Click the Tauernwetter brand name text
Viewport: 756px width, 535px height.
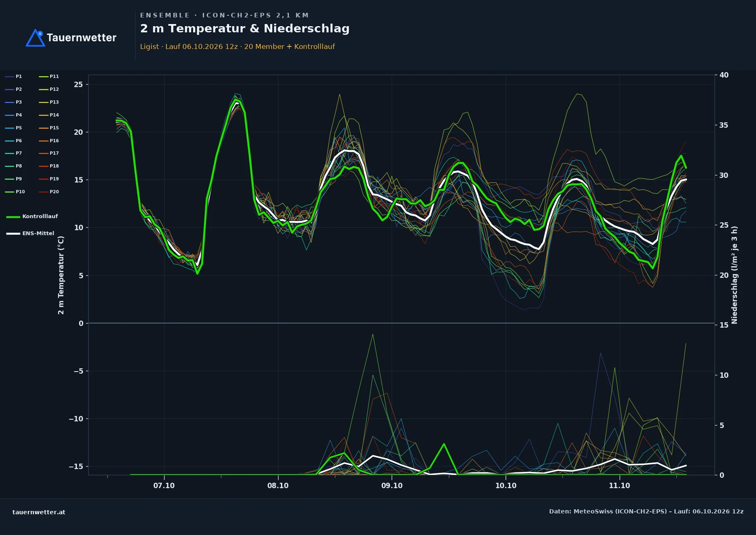[82, 38]
